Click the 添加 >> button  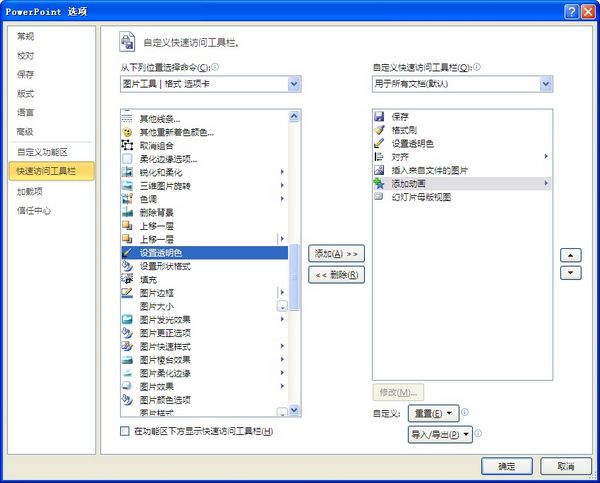point(334,254)
